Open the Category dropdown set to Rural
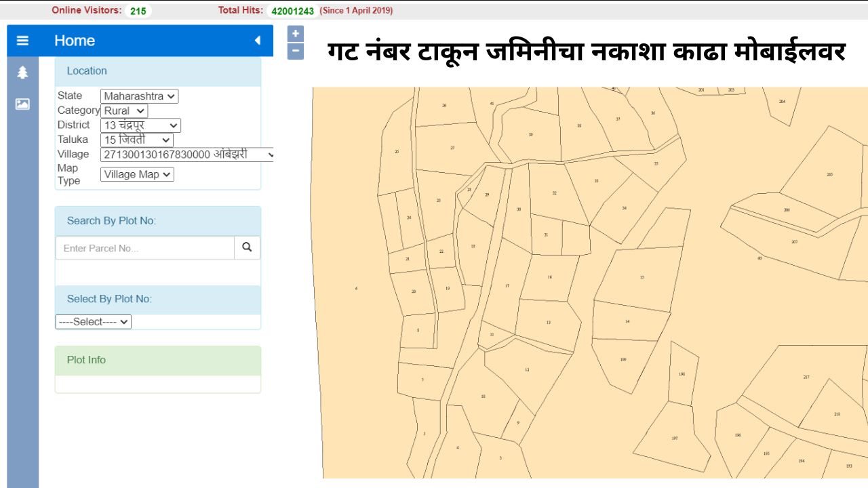This screenshot has width=868, height=488. (x=123, y=110)
